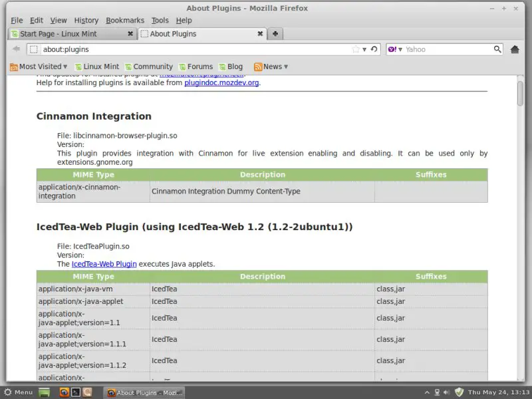Open the Bookmarks menu

[125, 21]
